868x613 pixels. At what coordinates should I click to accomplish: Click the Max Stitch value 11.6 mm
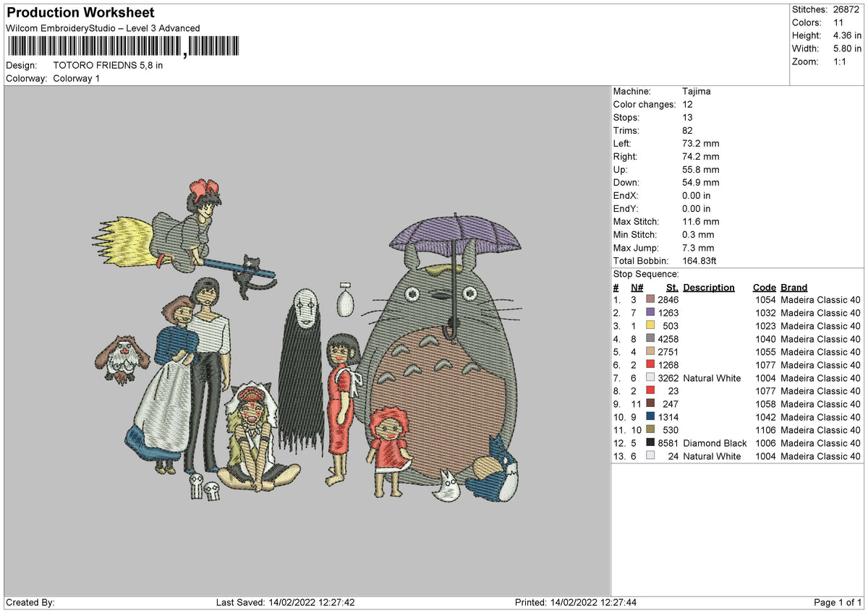coord(701,222)
